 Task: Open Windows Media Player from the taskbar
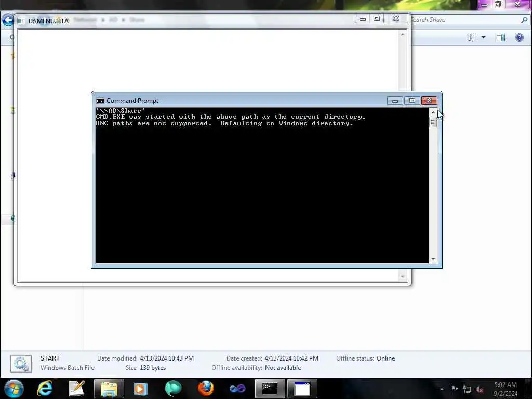tap(140, 389)
